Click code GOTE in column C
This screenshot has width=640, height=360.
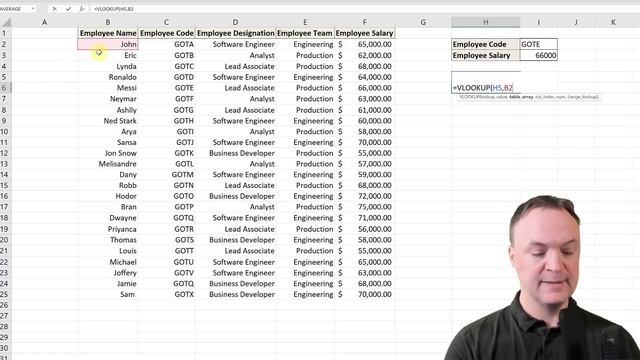click(167, 88)
